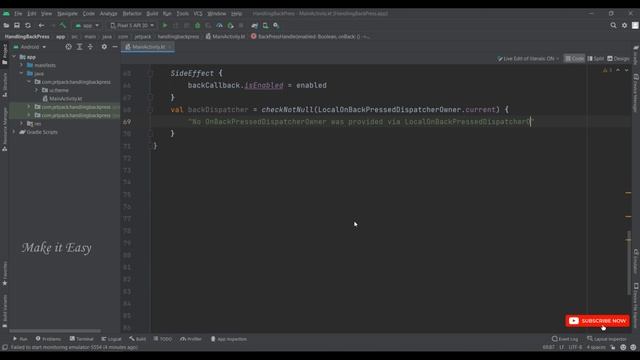Open the Terminal tool window
The width and height of the screenshot is (640, 360).
coord(82,339)
